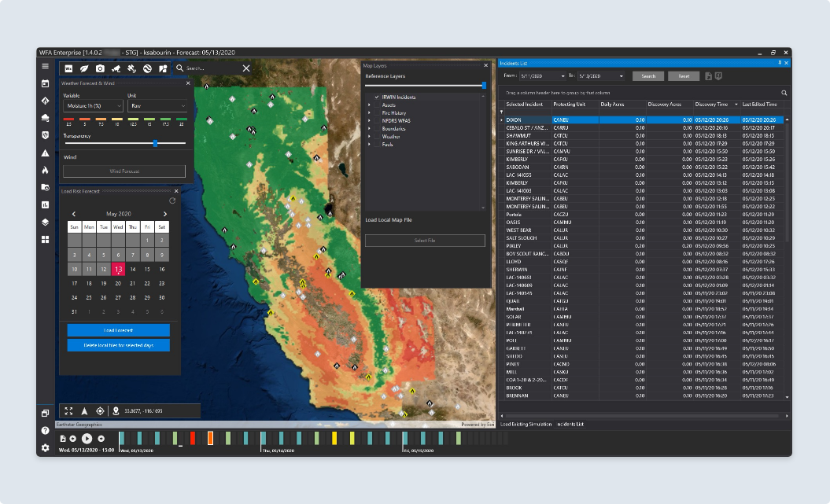This screenshot has width=830, height=504.
Task: Click the Search button in Incidents List
Action: (x=647, y=76)
